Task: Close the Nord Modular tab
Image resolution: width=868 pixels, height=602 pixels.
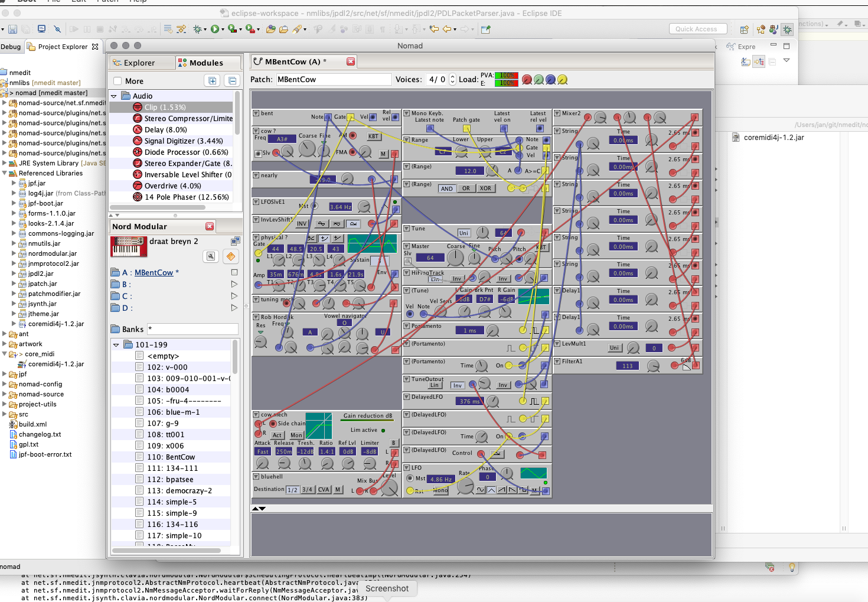Action: click(x=210, y=226)
